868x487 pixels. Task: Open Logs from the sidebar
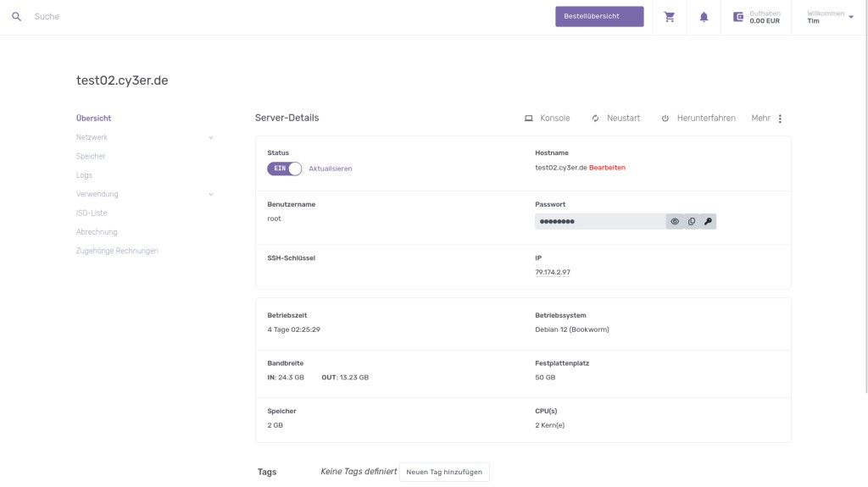(x=84, y=175)
